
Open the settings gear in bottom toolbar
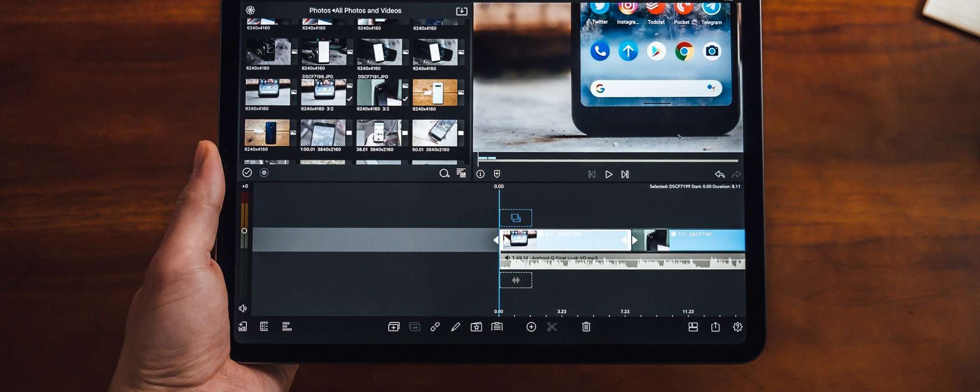point(737,327)
